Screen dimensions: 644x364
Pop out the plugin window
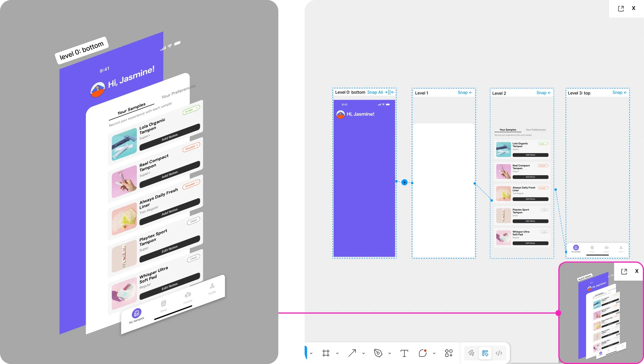[x=621, y=8]
